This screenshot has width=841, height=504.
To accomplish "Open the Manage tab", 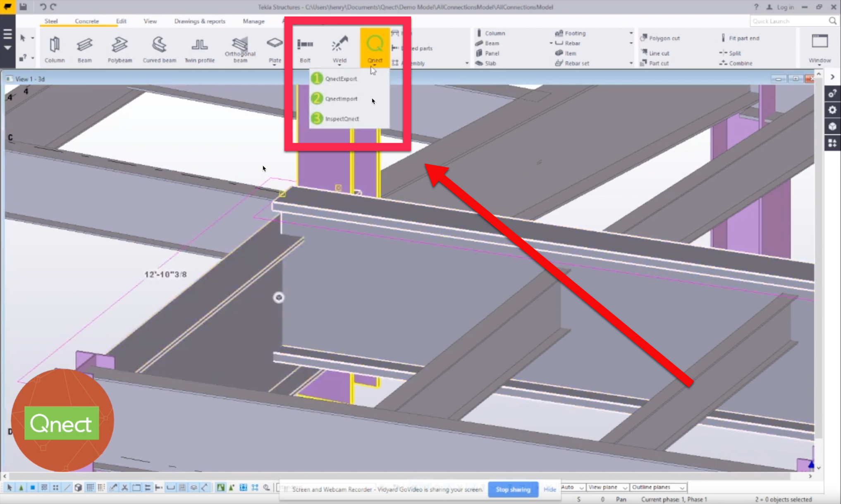I will click(253, 21).
